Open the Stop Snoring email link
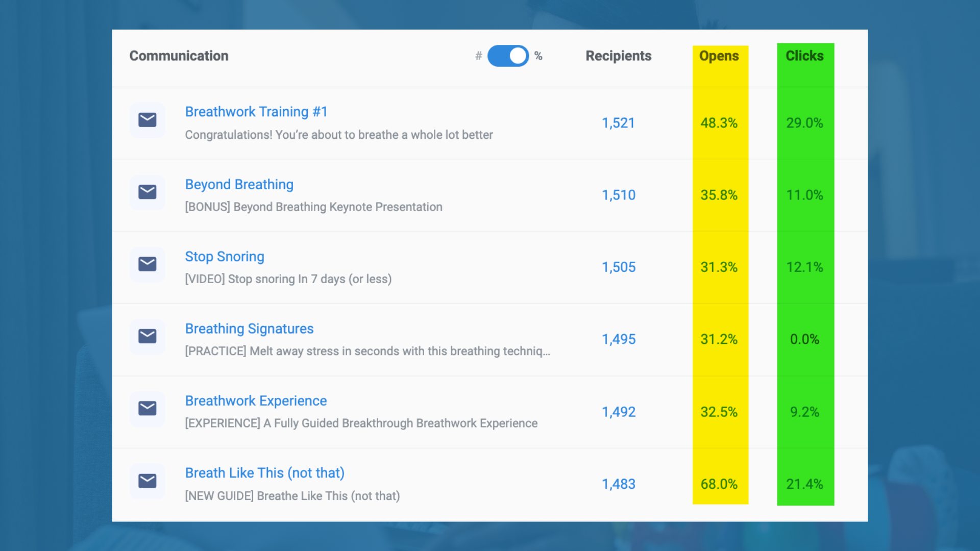 224,257
